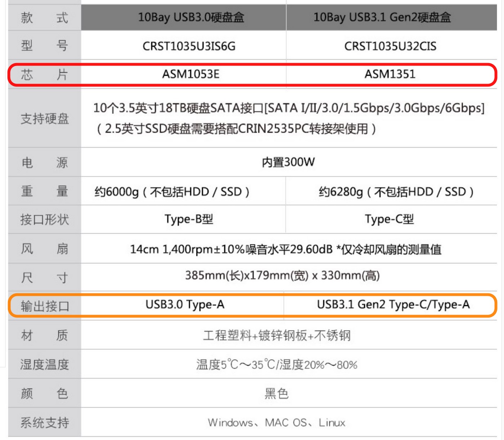Image resolution: width=504 pixels, height=440 pixels.
Task: Click the 重量 row label
Action: (45, 191)
